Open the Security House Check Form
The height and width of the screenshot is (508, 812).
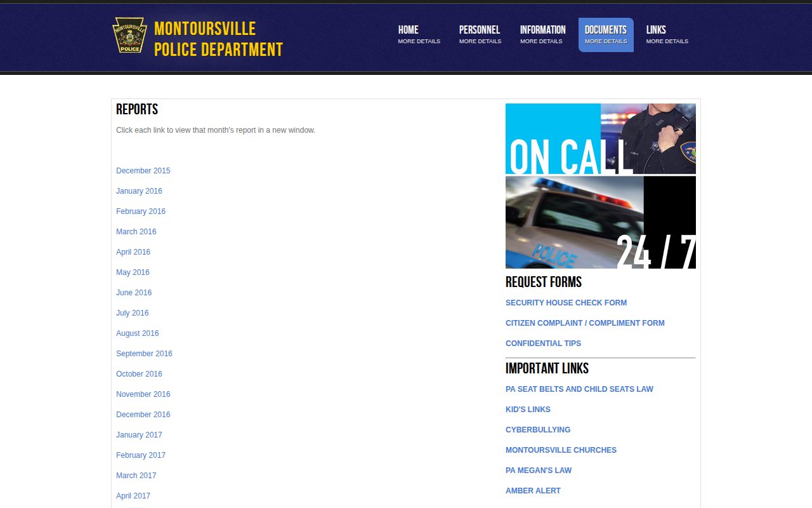point(566,303)
